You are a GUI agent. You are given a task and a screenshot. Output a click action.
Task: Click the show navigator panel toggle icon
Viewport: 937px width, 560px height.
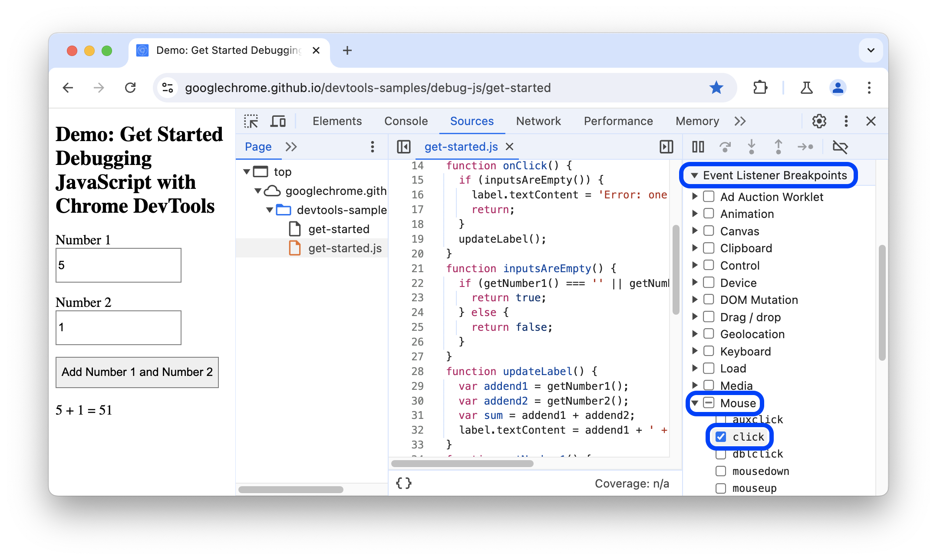[401, 147]
